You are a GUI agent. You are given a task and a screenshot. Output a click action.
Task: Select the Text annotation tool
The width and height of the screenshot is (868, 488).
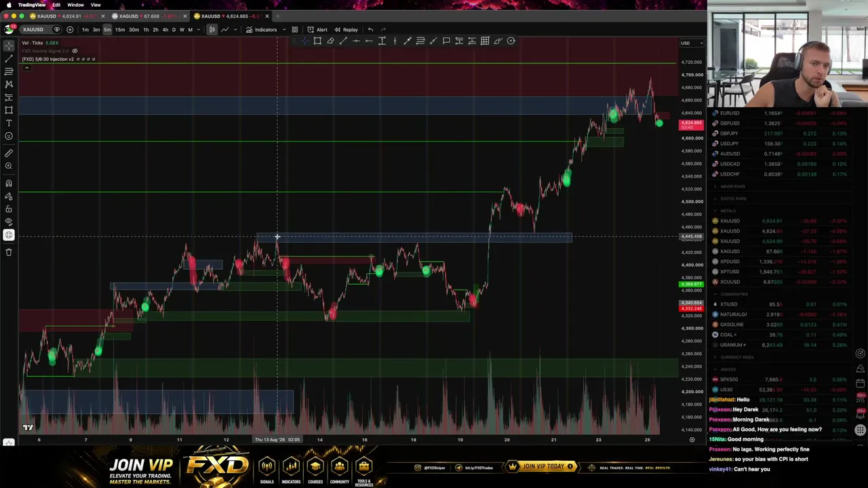pyautogui.click(x=9, y=123)
